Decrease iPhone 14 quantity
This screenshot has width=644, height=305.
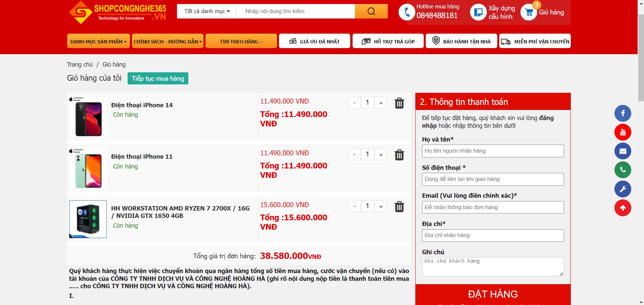point(355,103)
